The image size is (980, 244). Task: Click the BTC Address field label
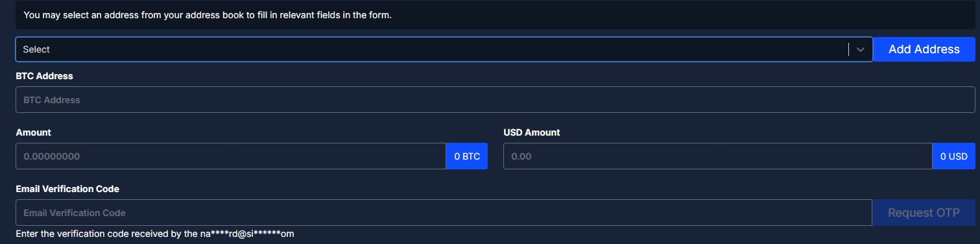tap(44, 76)
